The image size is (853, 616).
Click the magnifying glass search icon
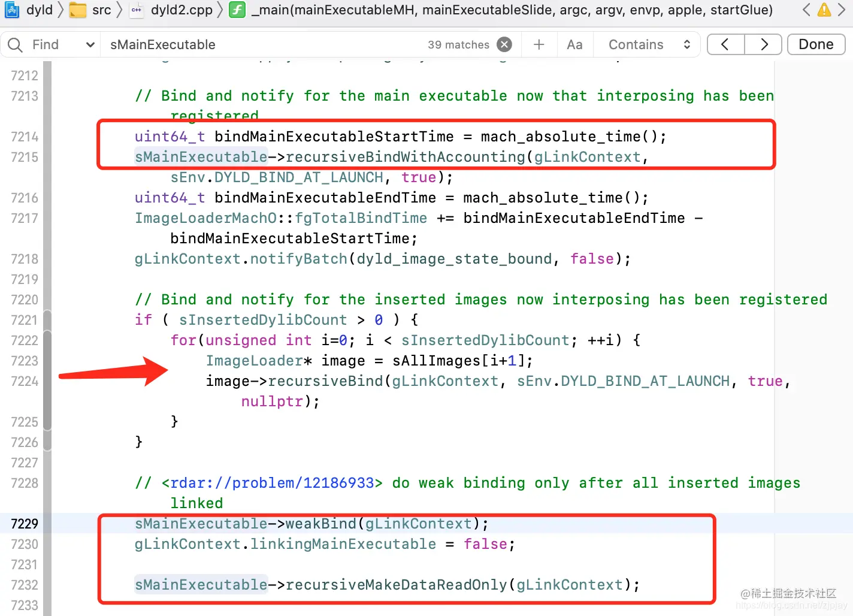tap(15, 45)
